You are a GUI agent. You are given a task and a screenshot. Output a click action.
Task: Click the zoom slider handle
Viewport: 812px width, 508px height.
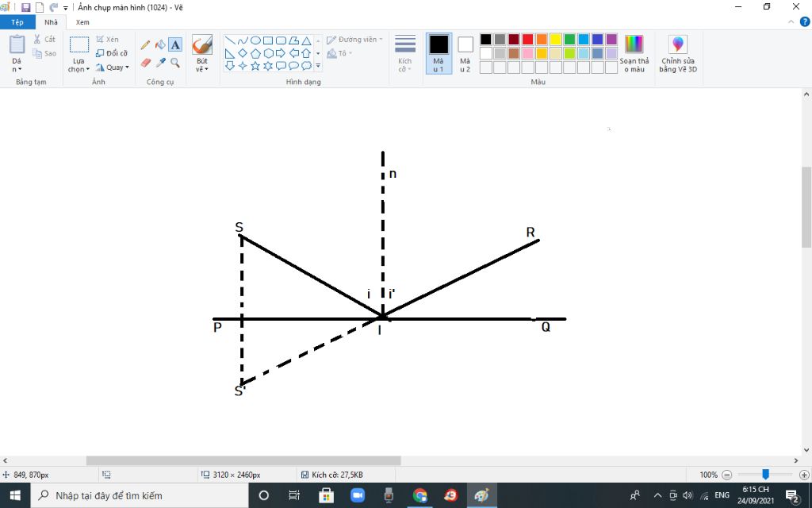point(765,475)
